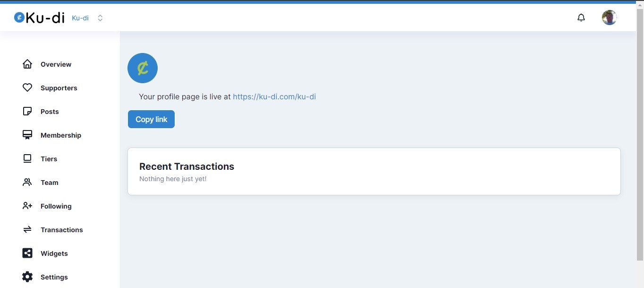This screenshot has width=644, height=288.
Task: Open notifications bell
Action: pos(581,17)
